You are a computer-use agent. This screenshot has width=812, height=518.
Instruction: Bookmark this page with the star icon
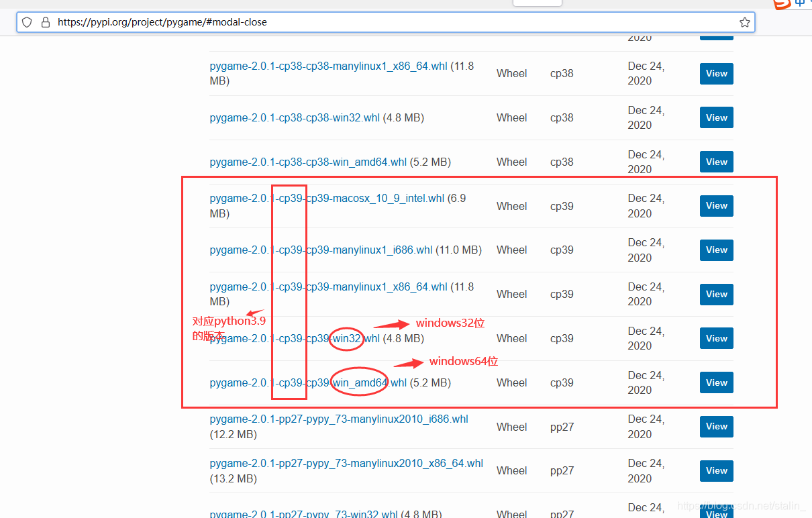[x=744, y=22]
